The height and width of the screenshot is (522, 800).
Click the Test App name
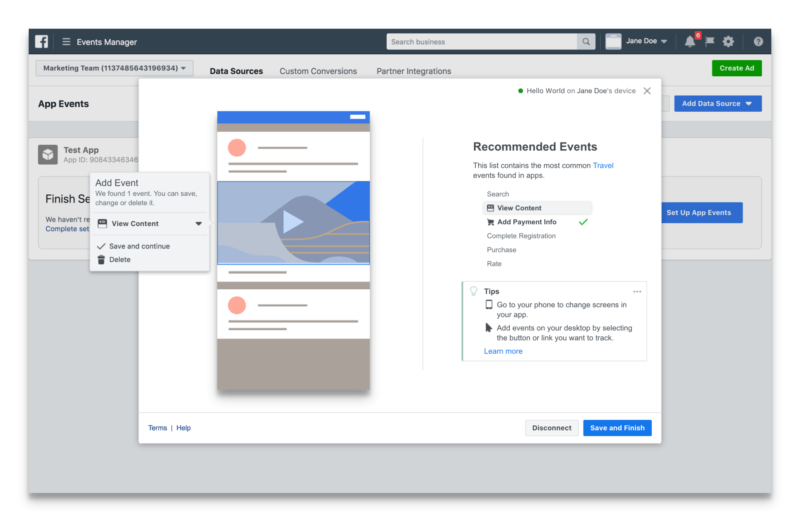coord(81,150)
